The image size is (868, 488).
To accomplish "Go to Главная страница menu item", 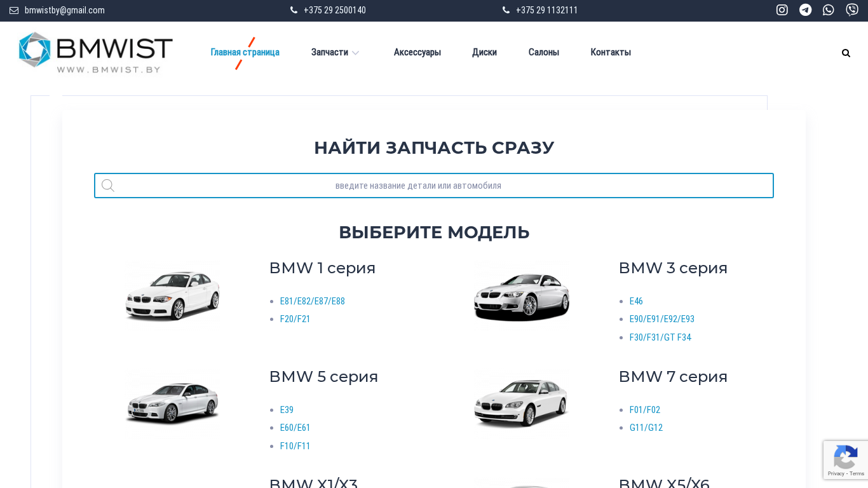I will [245, 52].
